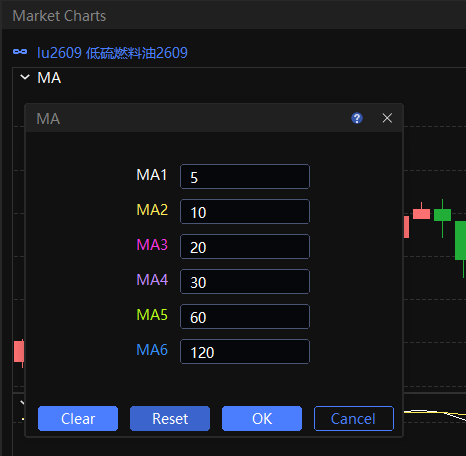Focus the MA4 period field showing 30
466x456 pixels.
point(245,282)
